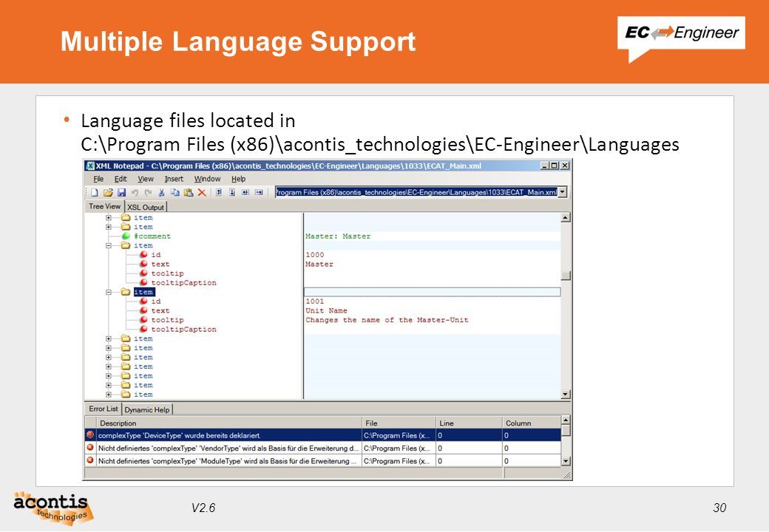Click the red ball icon beside id 1001
The height and width of the screenshot is (532, 769).
click(x=143, y=301)
